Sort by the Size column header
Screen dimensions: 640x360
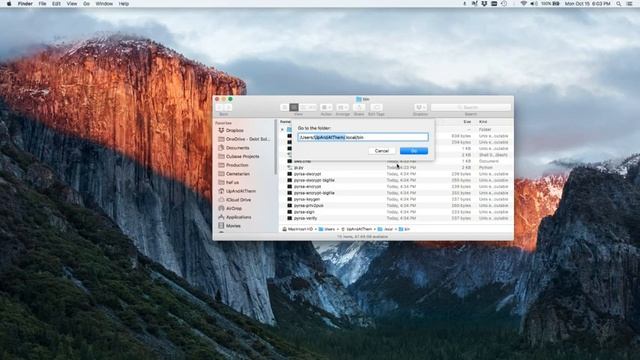click(467, 122)
